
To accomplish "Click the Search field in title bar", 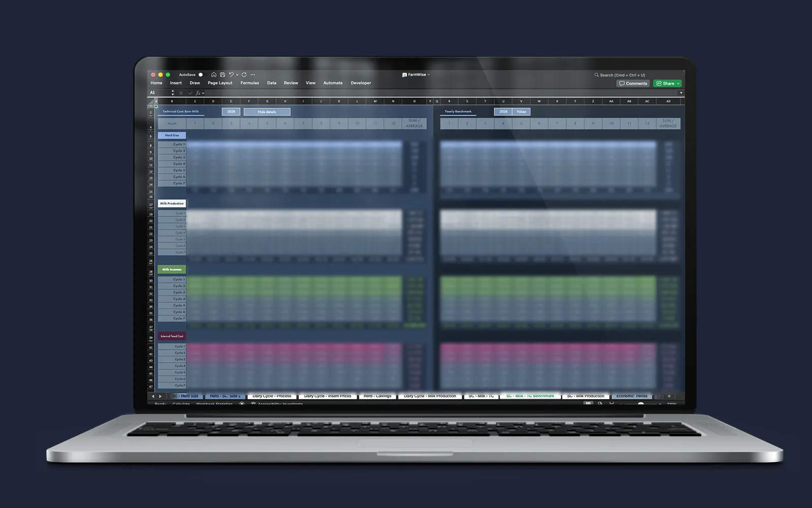I will [620, 75].
